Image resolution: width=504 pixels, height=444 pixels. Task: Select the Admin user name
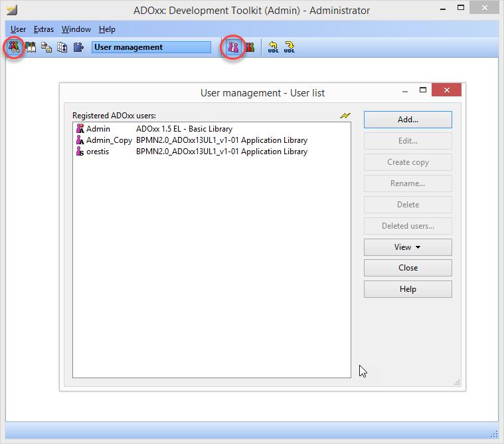point(98,129)
